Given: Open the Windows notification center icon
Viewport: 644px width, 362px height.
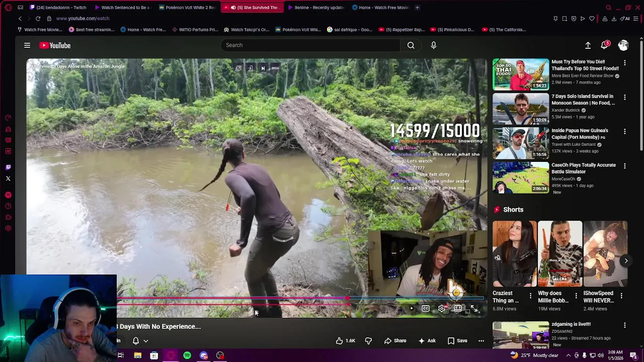Looking at the screenshot, I should pyautogui.click(x=633, y=355).
